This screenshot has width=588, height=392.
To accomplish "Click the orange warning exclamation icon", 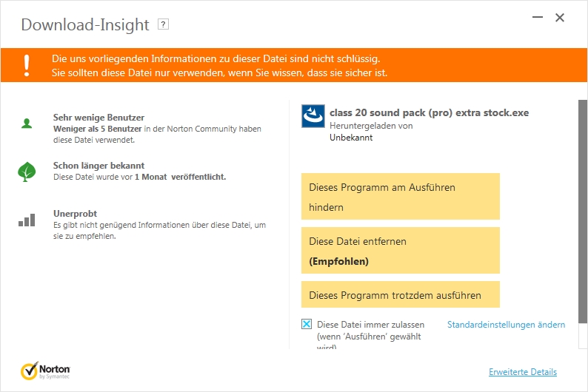I will point(27,64).
